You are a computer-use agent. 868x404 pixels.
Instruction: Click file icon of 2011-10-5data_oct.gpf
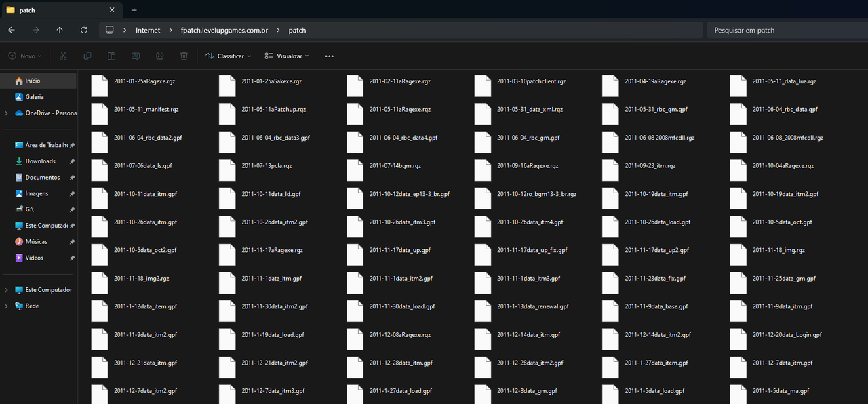(738, 226)
